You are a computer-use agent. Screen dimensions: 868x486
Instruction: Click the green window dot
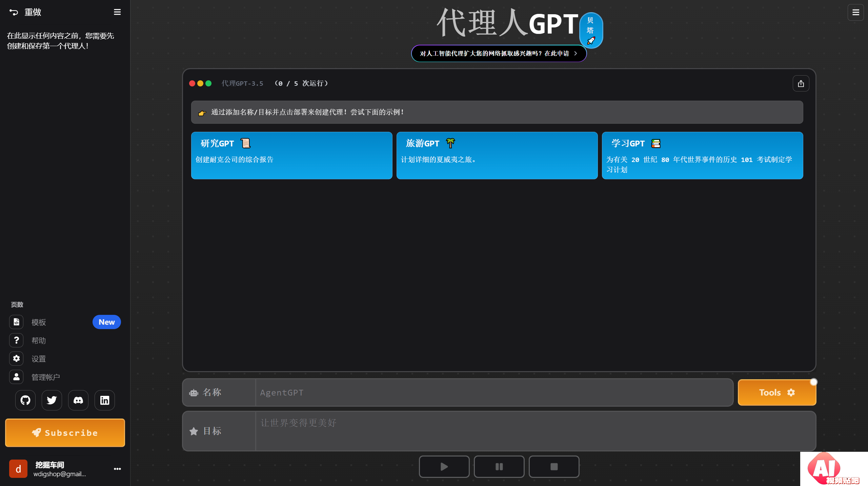pyautogui.click(x=208, y=83)
